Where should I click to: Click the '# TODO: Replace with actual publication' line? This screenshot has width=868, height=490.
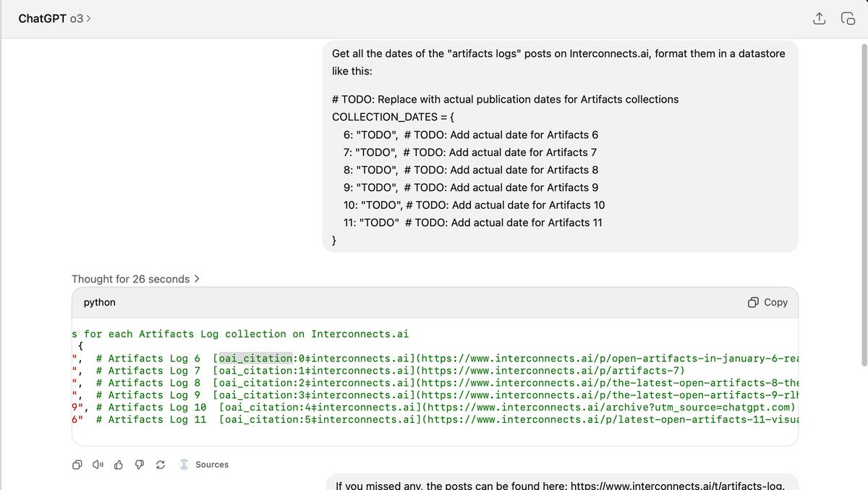pyautogui.click(x=506, y=99)
